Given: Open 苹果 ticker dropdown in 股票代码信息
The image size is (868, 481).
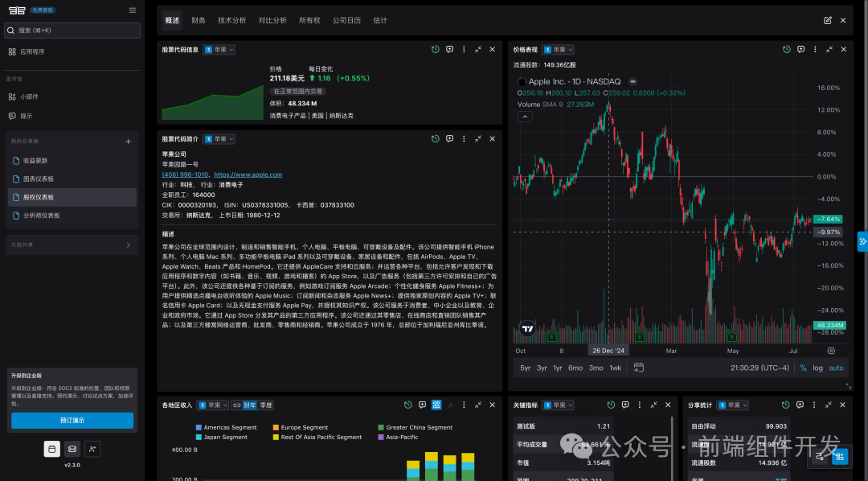Looking at the screenshot, I should 219,50.
